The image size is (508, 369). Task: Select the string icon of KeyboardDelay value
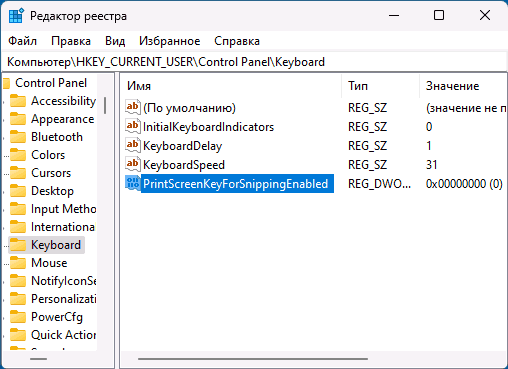tap(133, 146)
